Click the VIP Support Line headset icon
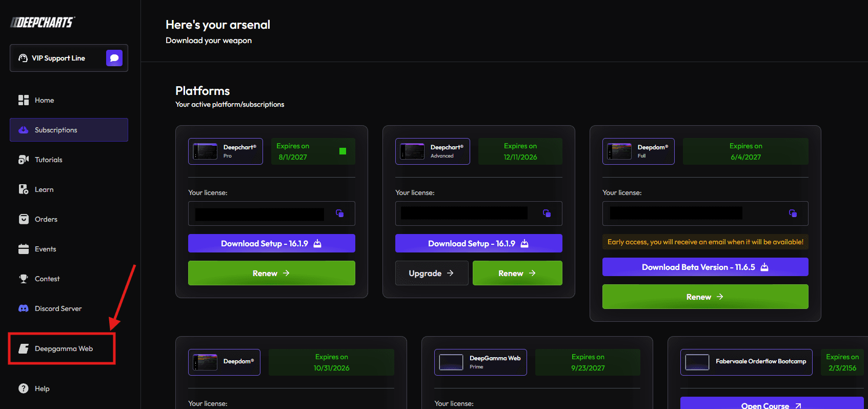 [23, 58]
